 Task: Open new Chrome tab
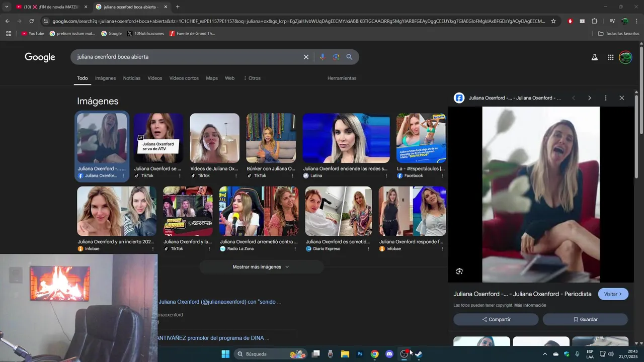pos(178,7)
